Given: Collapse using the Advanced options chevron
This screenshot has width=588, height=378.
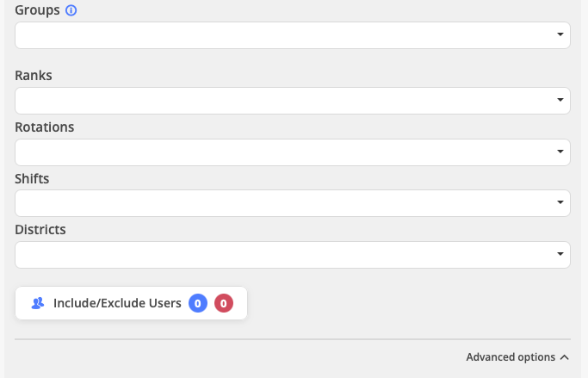Looking at the screenshot, I should (565, 357).
